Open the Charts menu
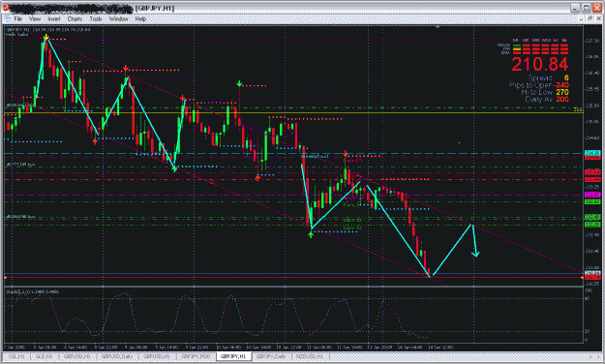Viewport: 605px width, 364px height. tap(75, 18)
